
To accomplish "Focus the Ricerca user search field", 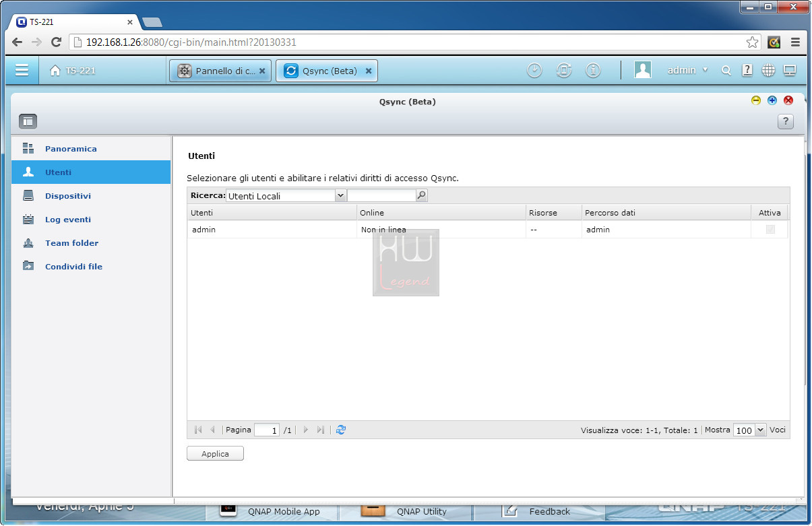I will 381,196.
